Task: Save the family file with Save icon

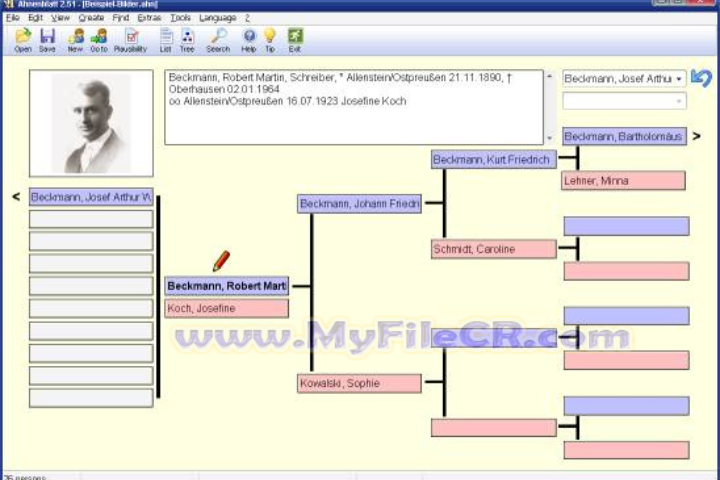Action: click(x=47, y=40)
